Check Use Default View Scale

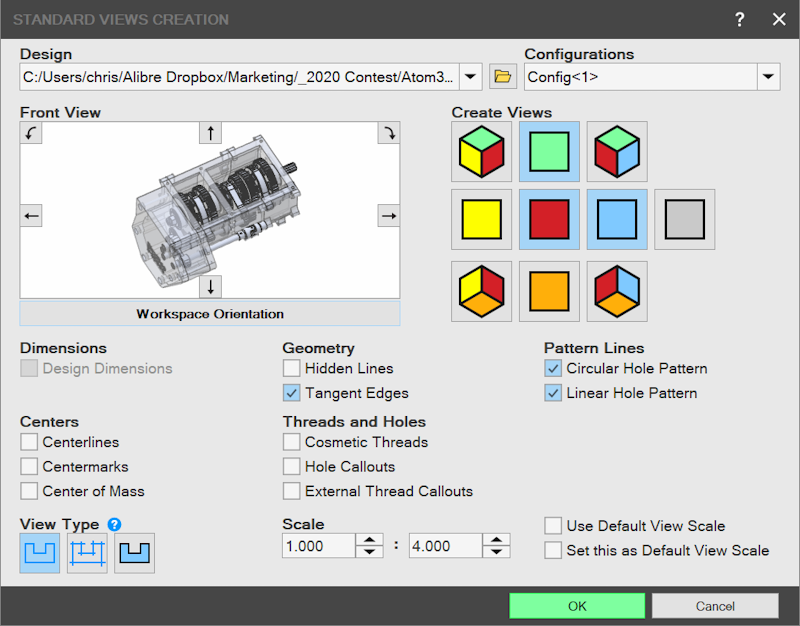553,525
